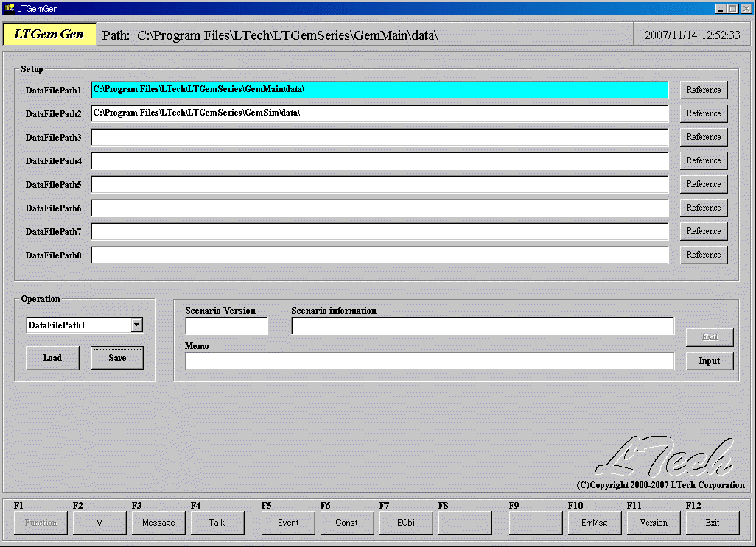The image size is (756, 547).
Task: Click the F7 EObj button
Action: [406, 523]
